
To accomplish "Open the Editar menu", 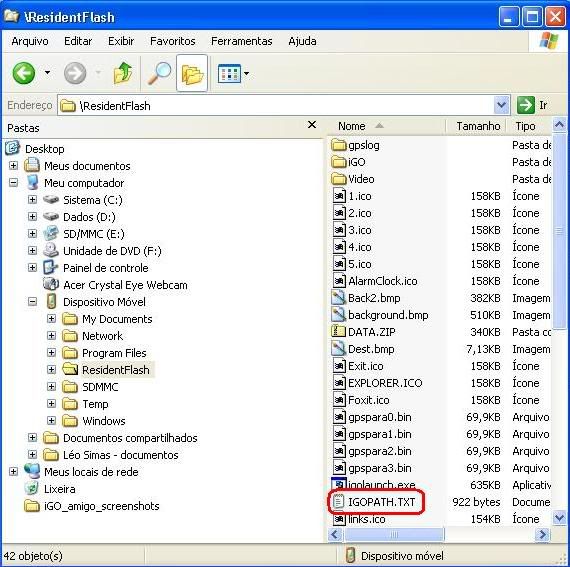I will [78, 41].
